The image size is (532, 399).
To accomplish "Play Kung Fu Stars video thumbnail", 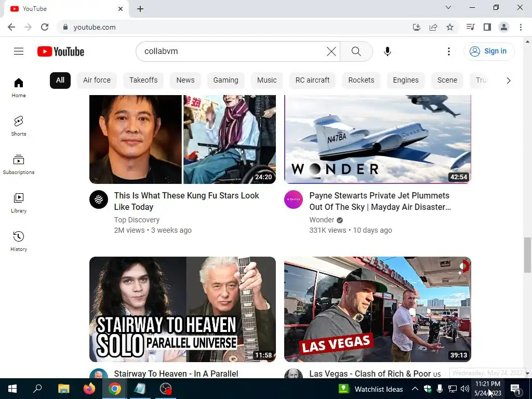I will pos(182,139).
